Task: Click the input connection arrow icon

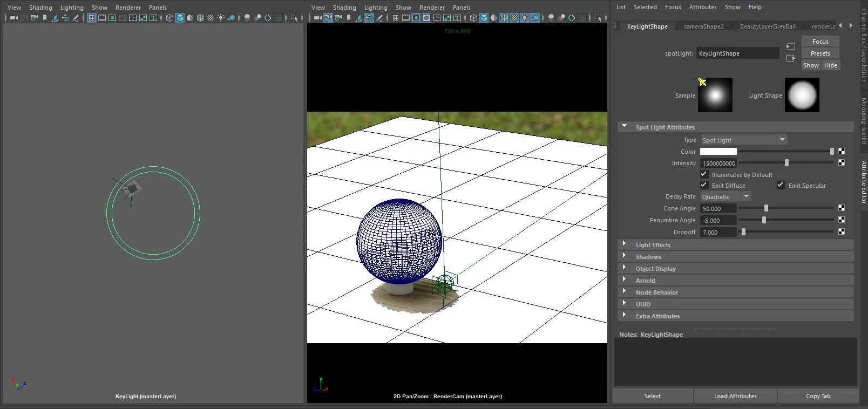Action: pos(791,46)
